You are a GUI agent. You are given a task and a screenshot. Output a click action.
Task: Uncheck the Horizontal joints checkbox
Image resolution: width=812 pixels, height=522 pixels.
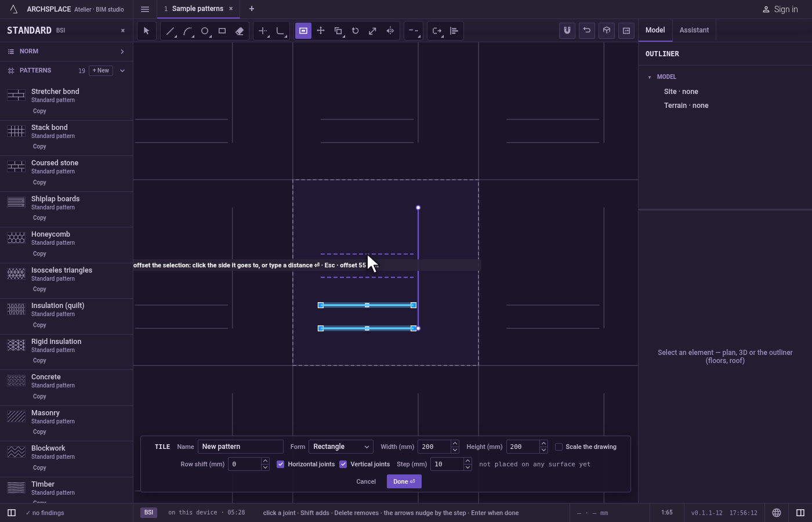point(281,464)
